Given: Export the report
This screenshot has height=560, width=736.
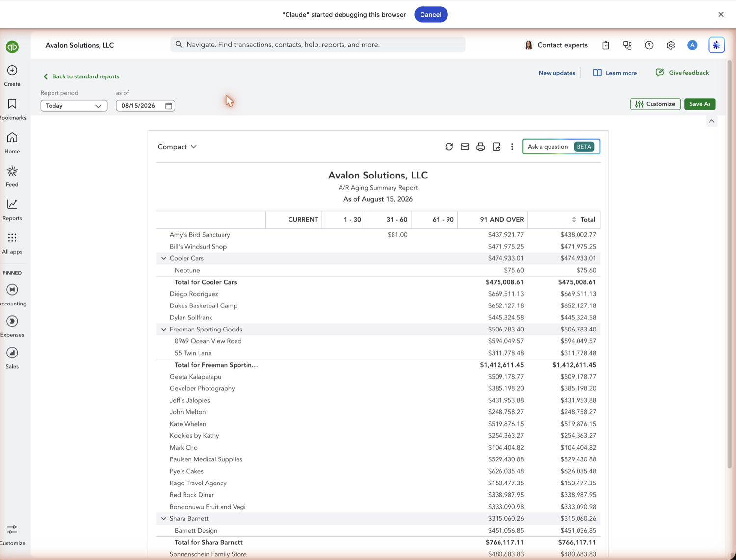Looking at the screenshot, I should tap(496, 147).
